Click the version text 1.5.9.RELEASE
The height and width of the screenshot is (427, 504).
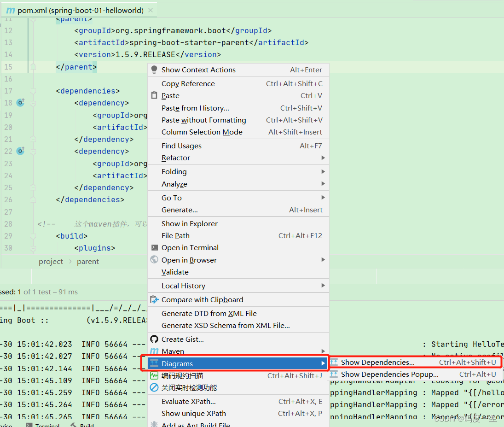click(145, 54)
